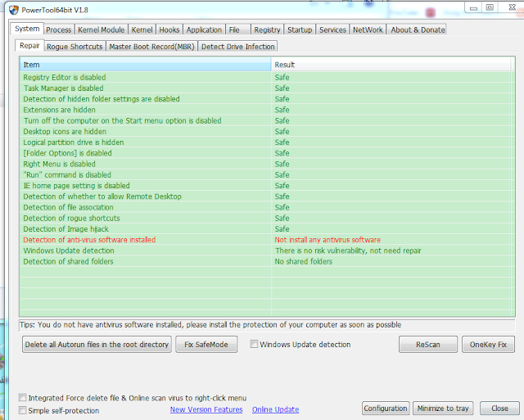Switch to the Process tab

(59, 29)
